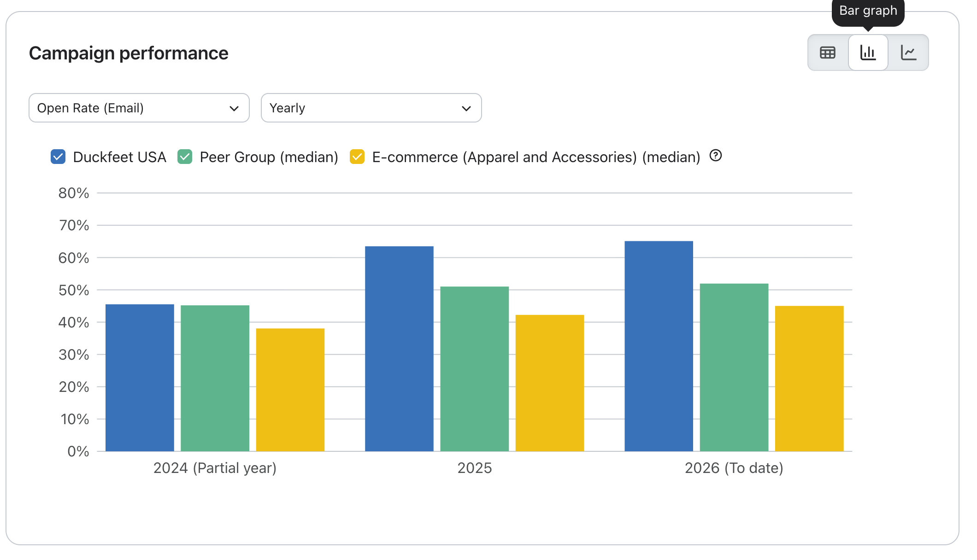Switch to the table view icon
Screen dimensions: 977x560
(828, 53)
